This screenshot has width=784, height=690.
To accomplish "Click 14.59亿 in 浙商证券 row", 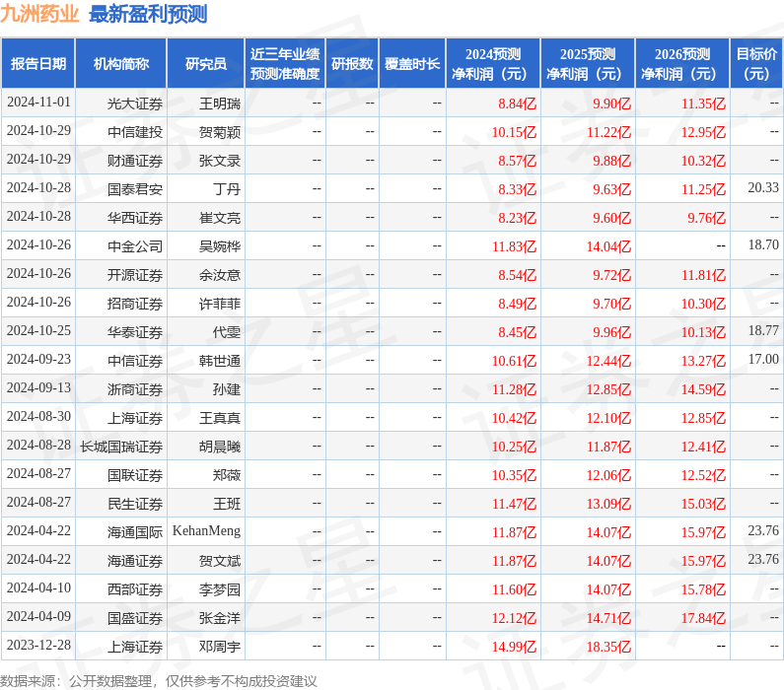I will pos(703,389).
